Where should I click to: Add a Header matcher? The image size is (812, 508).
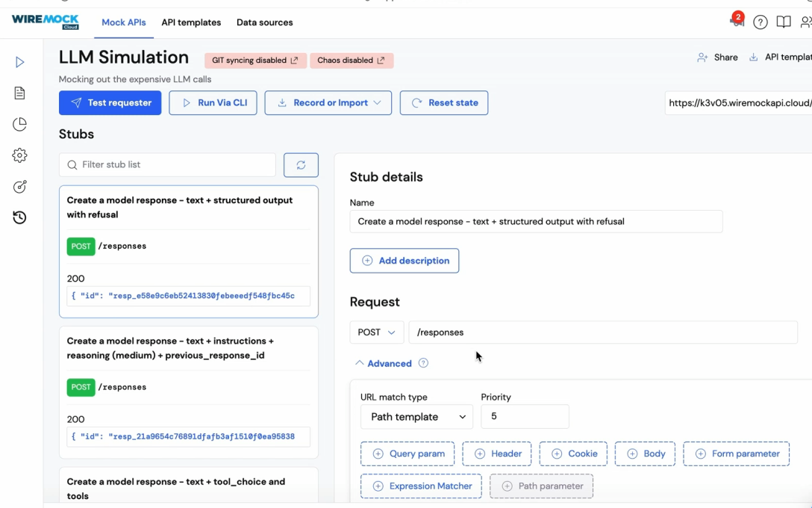496,453
